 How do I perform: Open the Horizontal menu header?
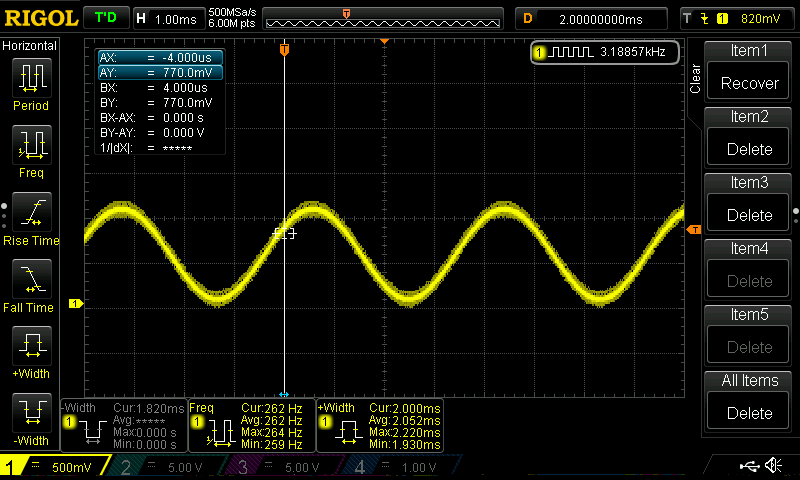point(30,46)
